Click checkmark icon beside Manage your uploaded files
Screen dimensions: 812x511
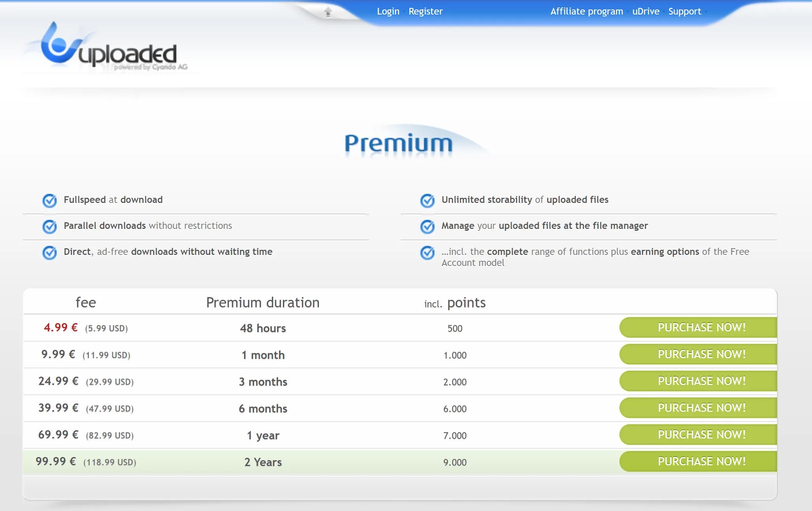427,227
